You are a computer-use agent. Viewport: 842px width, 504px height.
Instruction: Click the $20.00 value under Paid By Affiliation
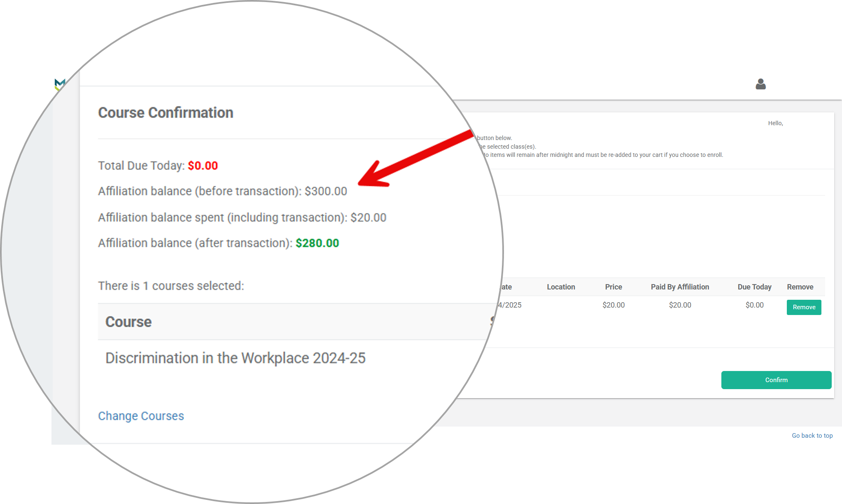[680, 305]
